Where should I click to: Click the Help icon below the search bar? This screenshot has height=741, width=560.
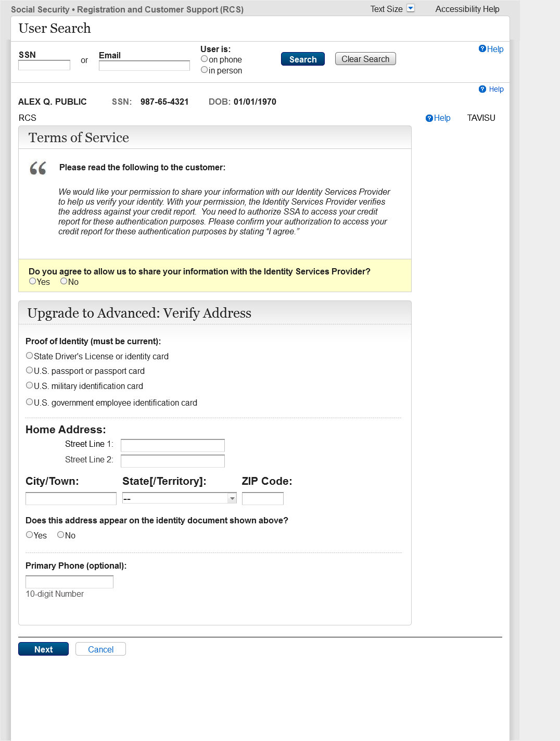482,89
